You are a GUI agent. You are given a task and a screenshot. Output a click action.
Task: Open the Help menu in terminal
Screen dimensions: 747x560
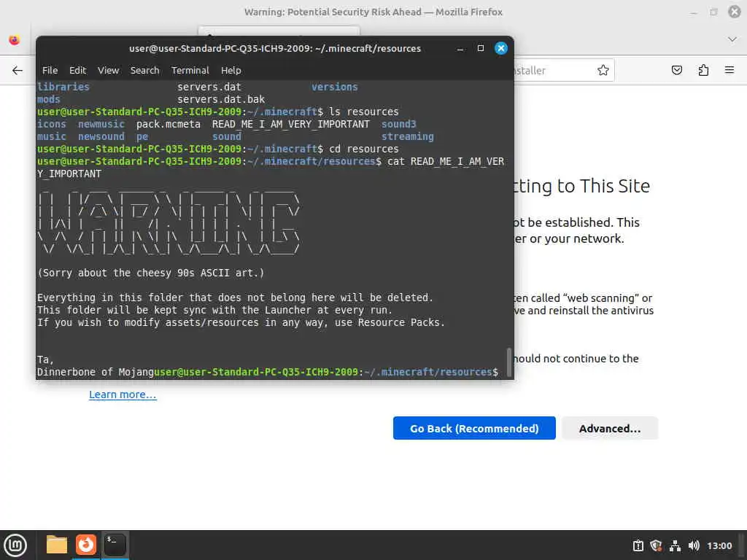(231, 71)
